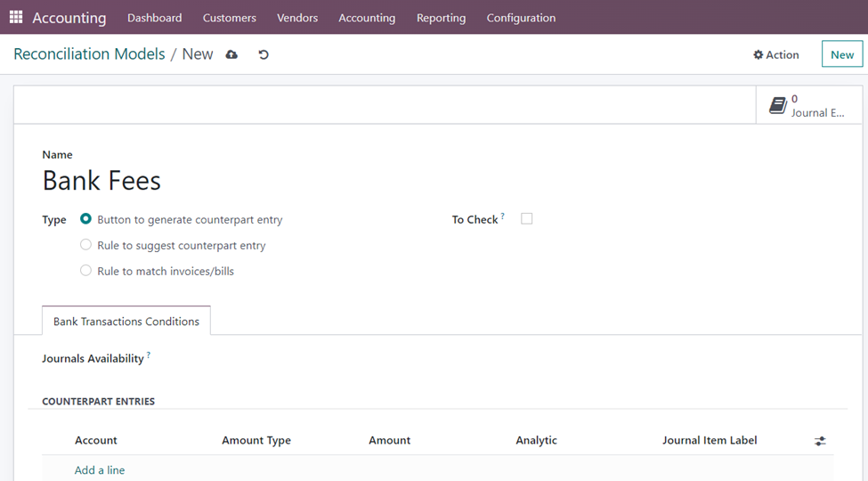Open the Journal Entries book icon

[778, 106]
